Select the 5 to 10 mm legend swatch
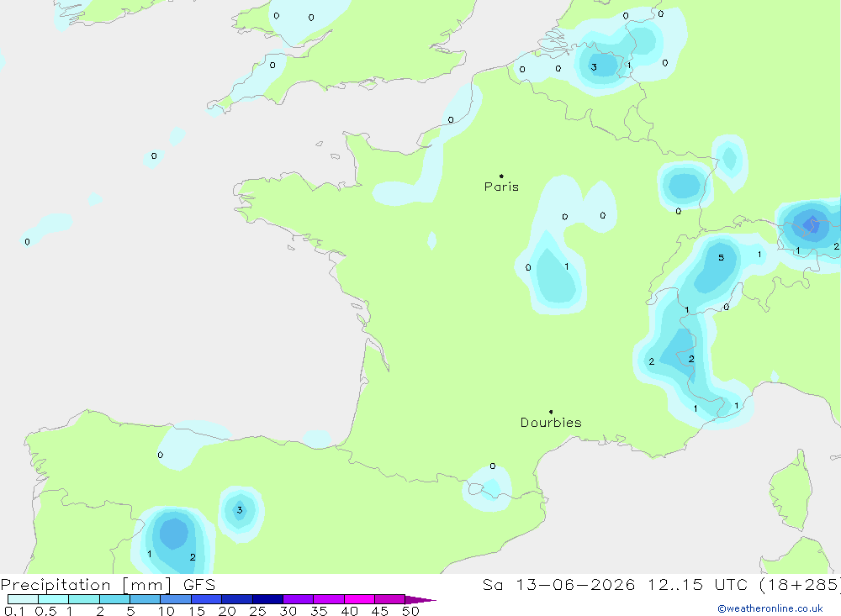This screenshot has width=841, height=616. pyautogui.click(x=145, y=599)
